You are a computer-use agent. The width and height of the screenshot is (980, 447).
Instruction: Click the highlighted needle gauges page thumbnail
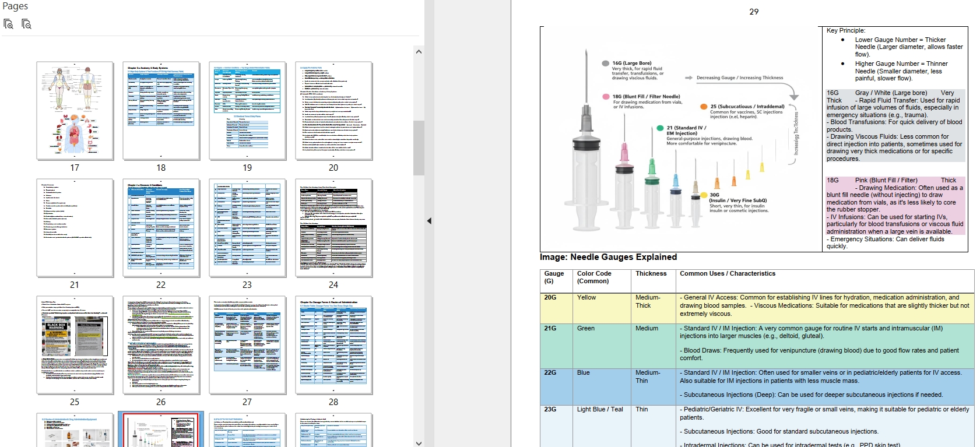161,431
